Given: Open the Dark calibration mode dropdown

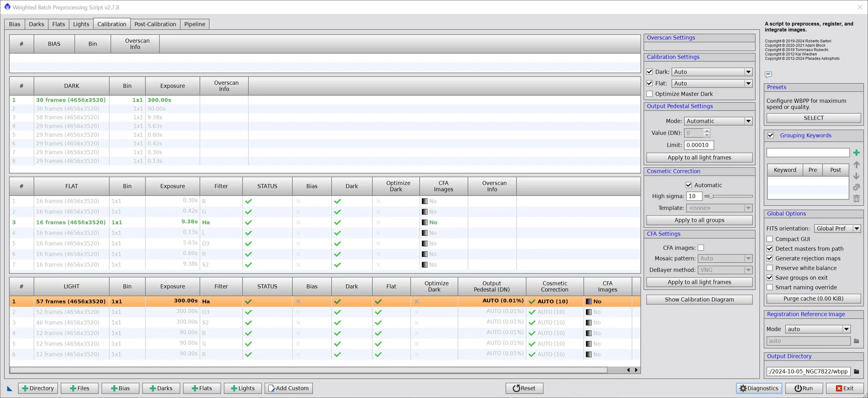Looking at the screenshot, I should point(748,72).
